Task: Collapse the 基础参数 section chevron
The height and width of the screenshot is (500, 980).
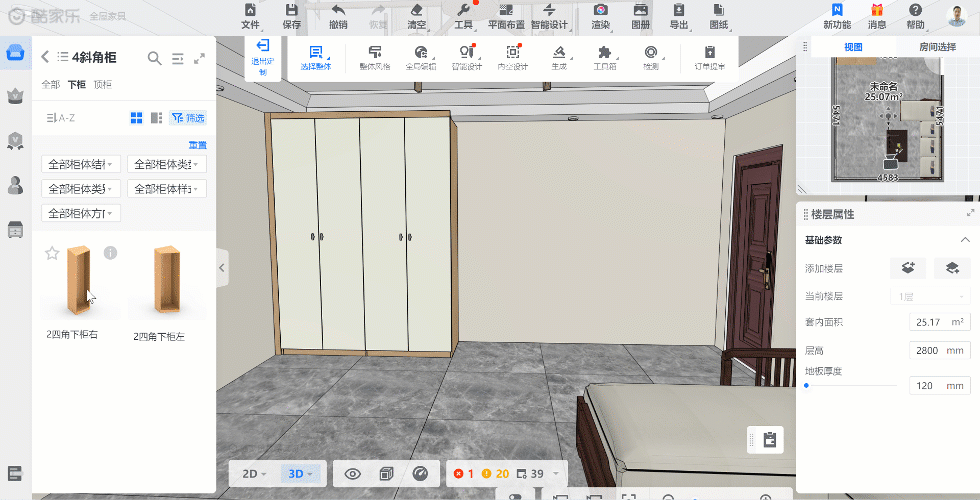Action: tap(965, 240)
